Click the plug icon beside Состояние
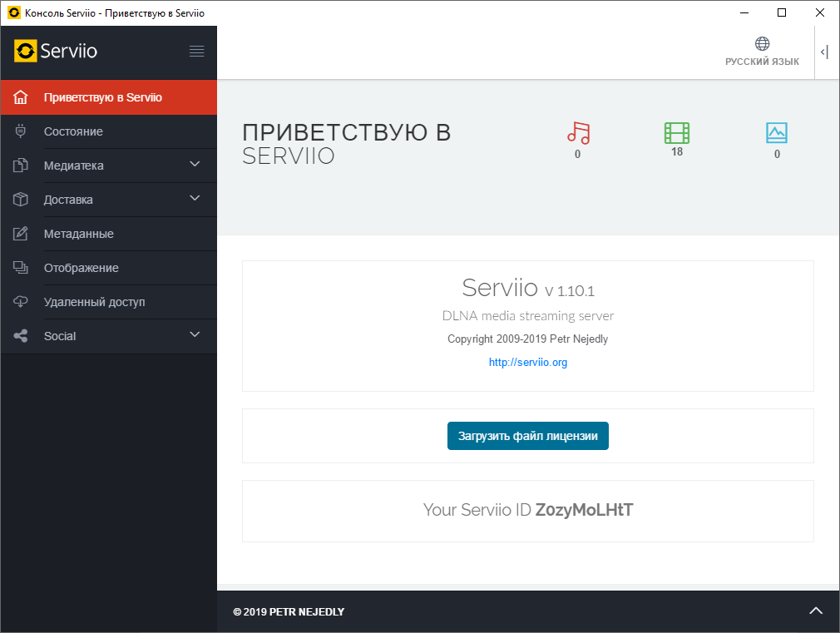840x633 pixels. 20,131
